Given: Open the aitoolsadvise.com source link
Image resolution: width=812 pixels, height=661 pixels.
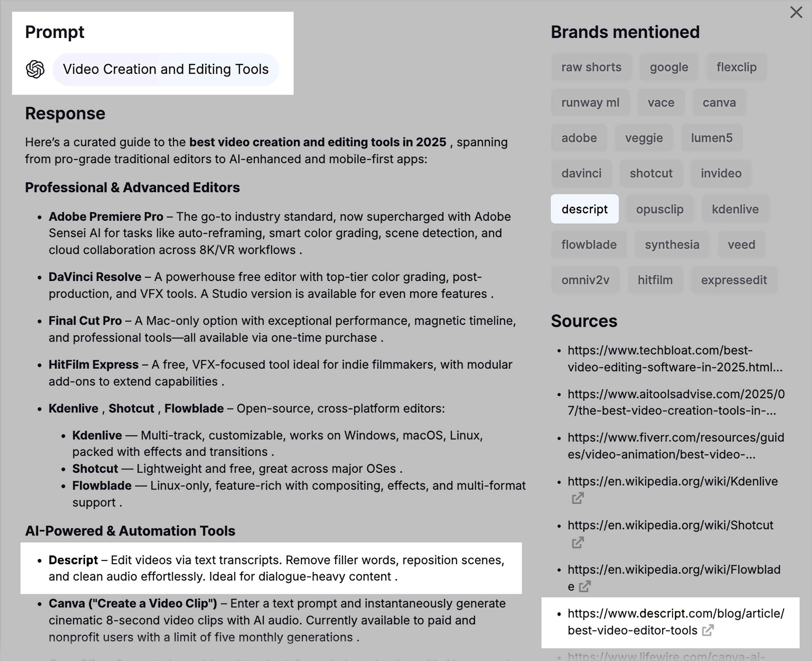Looking at the screenshot, I should (676, 402).
